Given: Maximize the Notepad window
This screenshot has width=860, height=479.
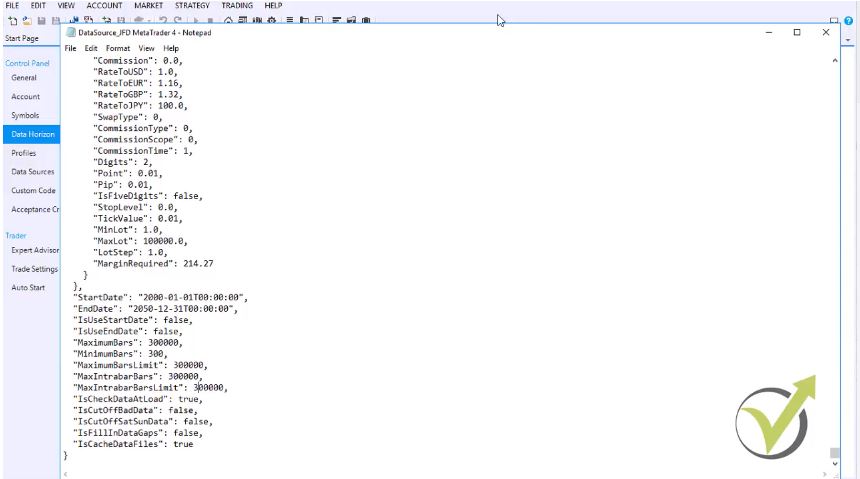Looking at the screenshot, I should click(x=797, y=33).
